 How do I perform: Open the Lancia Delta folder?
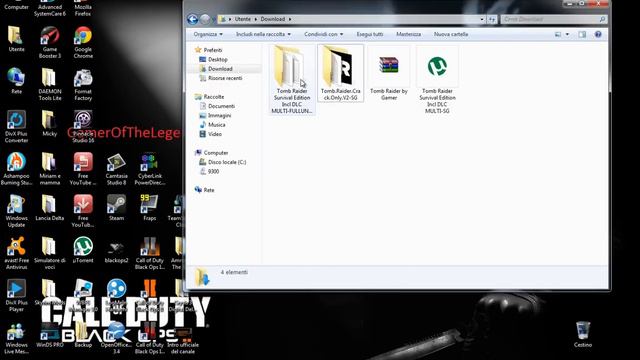click(x=49, y=208)
